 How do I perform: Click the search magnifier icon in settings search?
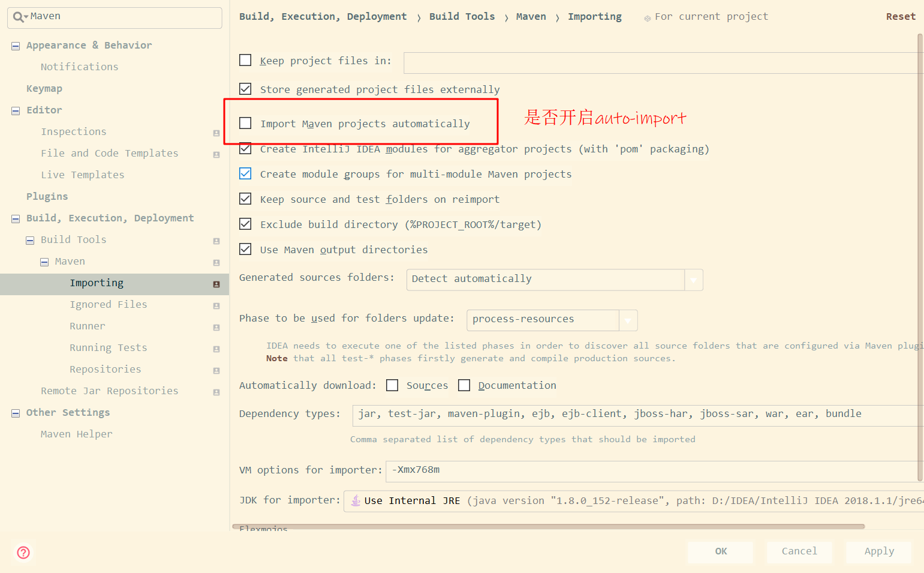click(x=17, y=17)
